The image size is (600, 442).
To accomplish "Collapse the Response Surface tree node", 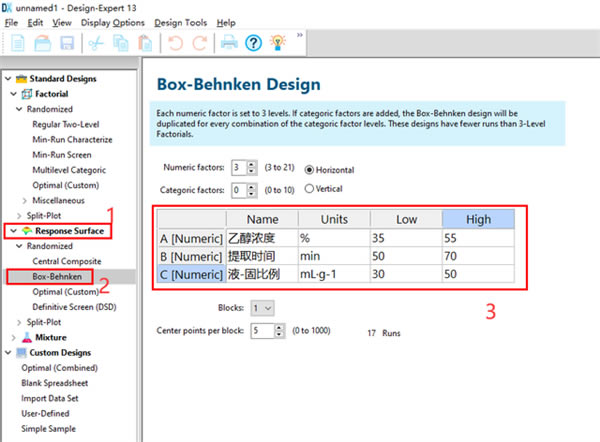I will (x=14, y=231).
